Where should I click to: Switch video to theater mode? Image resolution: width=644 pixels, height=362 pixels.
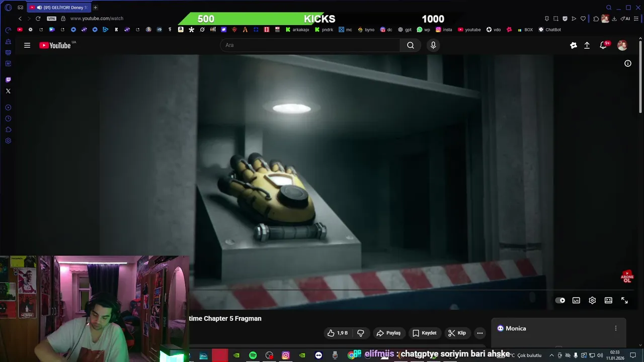tap(608, 300)
